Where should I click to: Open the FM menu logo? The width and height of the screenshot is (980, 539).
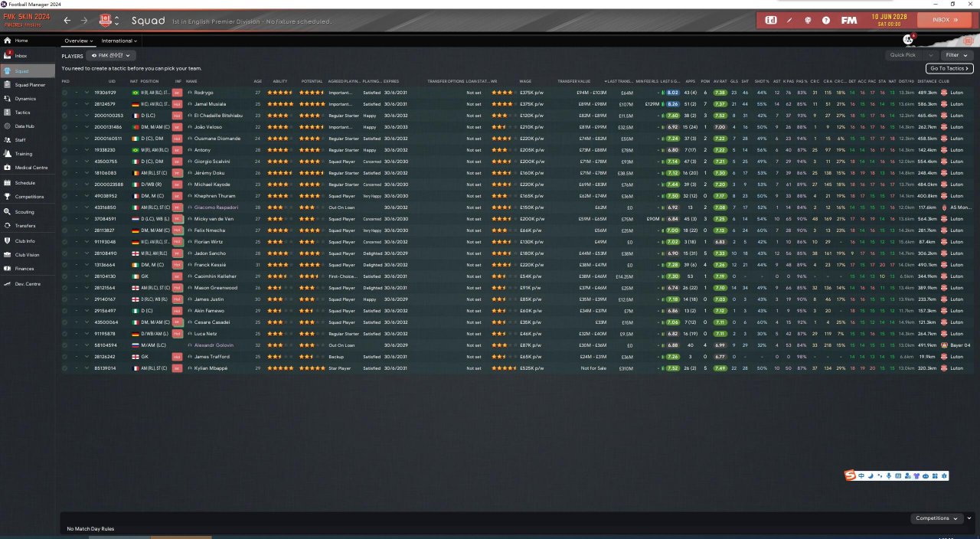coord(848,20)
